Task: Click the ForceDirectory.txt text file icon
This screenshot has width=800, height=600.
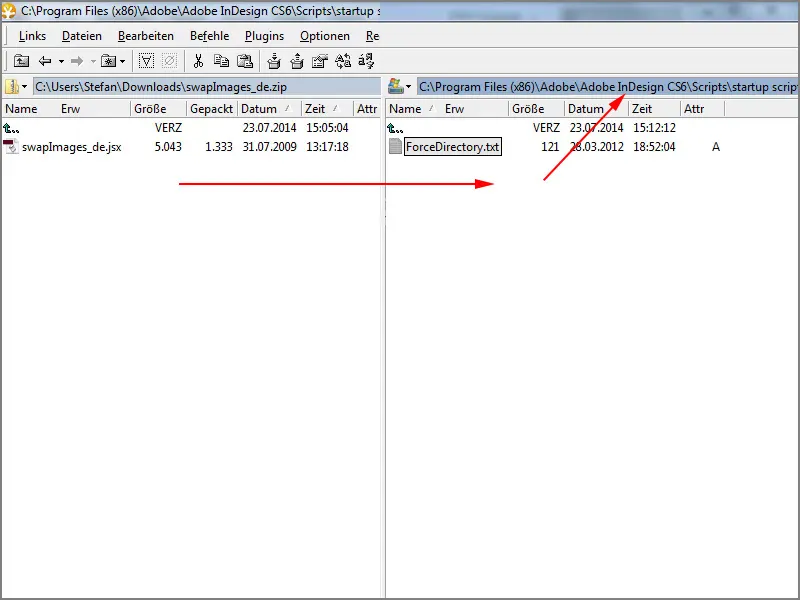Action: [395, 146]
